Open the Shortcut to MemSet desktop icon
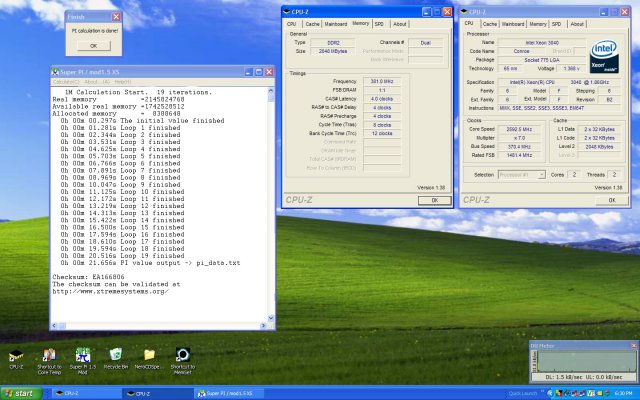This screenshot has width=640, height=400. pos(182,355)
